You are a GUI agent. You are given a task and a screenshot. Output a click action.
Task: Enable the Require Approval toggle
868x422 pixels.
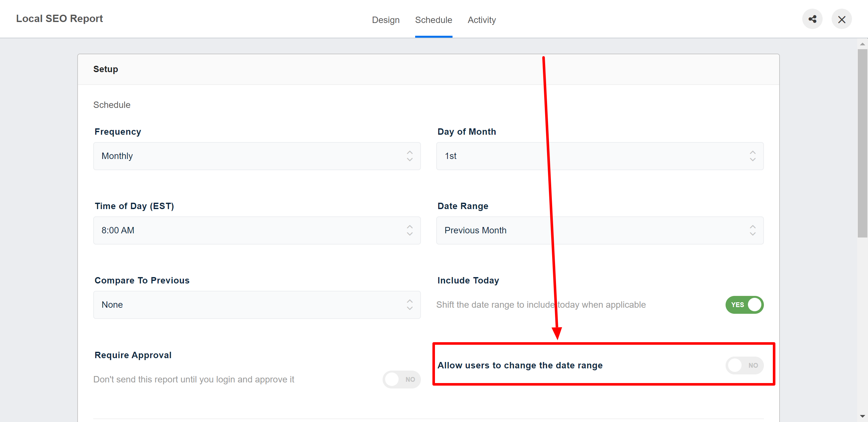coord(401,380)
